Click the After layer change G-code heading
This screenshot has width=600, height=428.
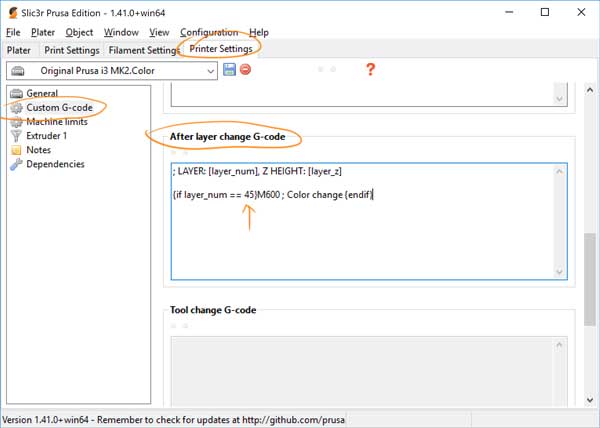pos(227,137)
